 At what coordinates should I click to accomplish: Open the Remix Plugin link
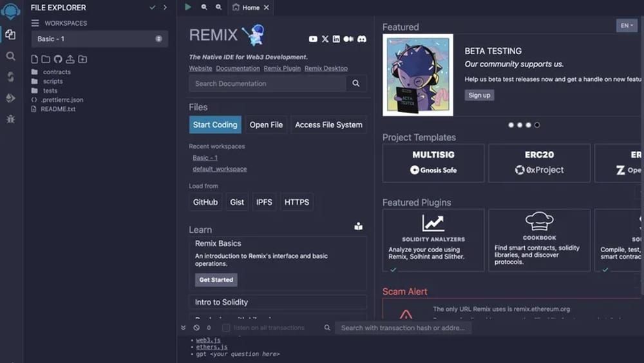click(282, 68)
